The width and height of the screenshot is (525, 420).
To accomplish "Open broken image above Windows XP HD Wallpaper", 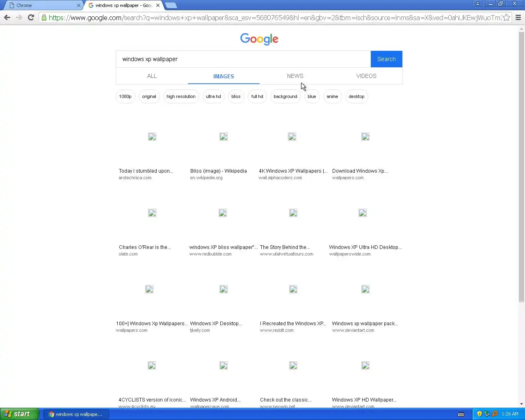I will [365, 365].
